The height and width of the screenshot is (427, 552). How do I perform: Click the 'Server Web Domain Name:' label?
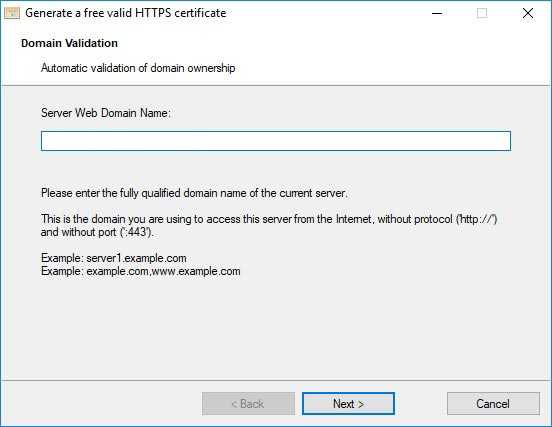pyautogui.click(x=106, y=113)
